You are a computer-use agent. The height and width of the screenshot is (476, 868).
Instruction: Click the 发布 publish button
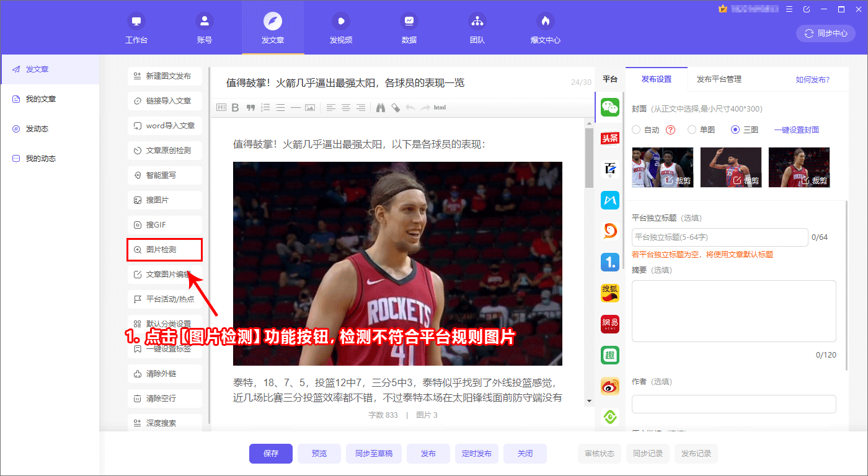428,453
